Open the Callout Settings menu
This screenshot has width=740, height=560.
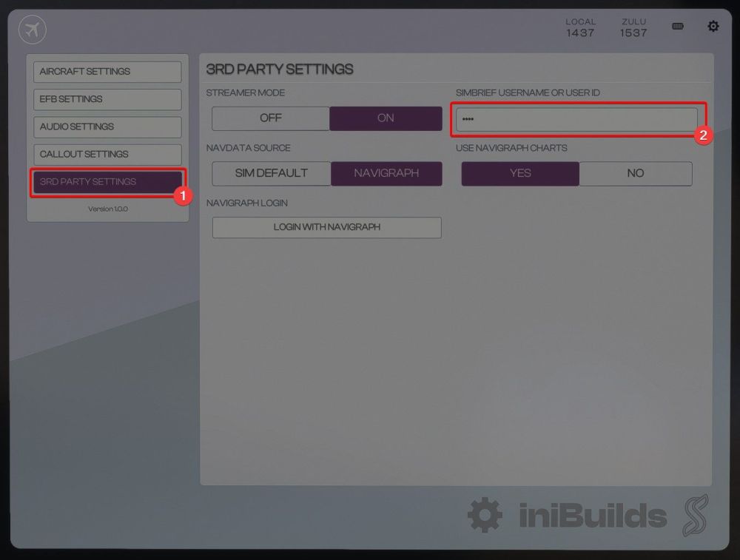(x=107, y=155)
